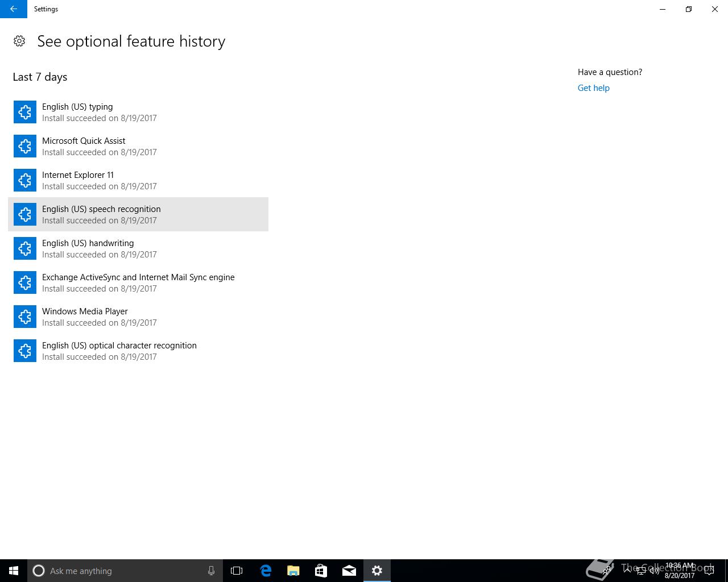The image size is (728, 582).
Task: Click the Windows Media Player feature icon
Action: coord(25,317)
